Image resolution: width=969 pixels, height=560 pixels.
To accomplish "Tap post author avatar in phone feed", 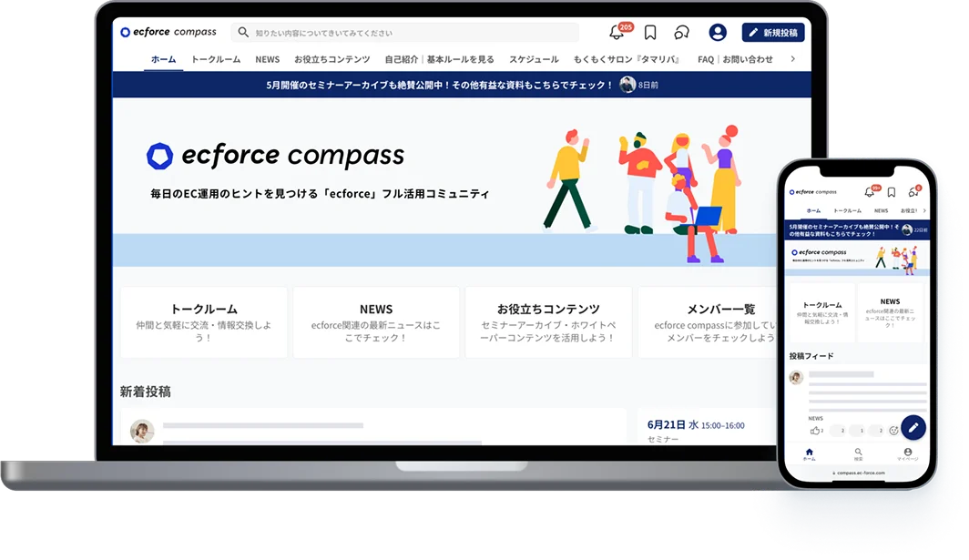I will [x=796, y=376].
